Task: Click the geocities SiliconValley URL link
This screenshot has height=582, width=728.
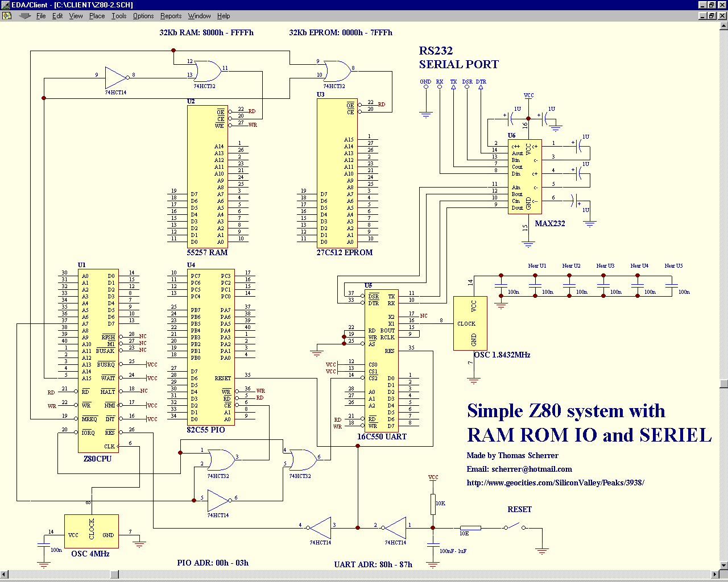Action: click(x=555, y=483)
